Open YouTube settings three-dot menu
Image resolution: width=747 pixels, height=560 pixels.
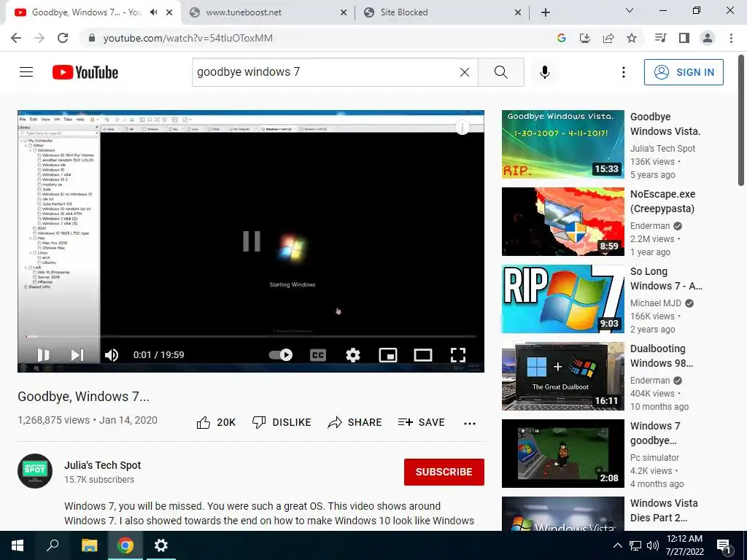coord(623,72)
